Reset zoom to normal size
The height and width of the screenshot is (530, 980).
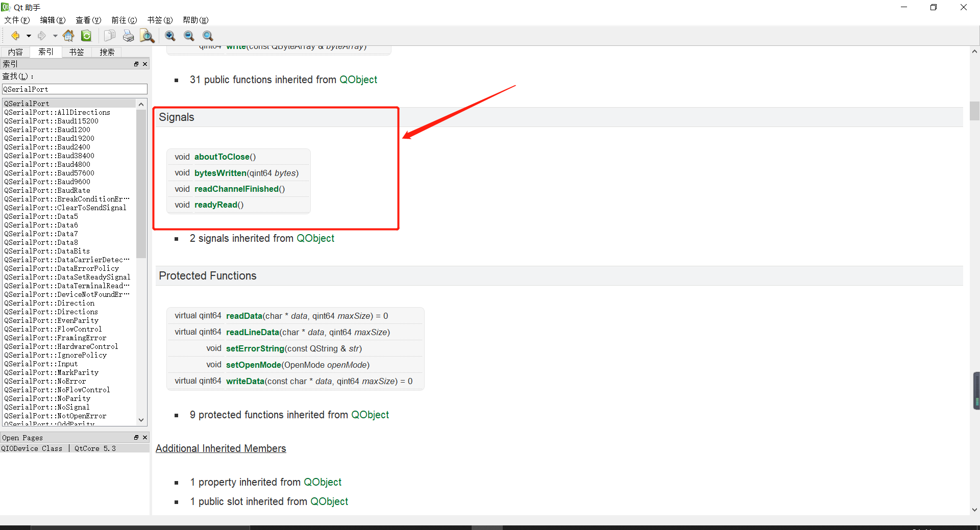tap(208, 36)
